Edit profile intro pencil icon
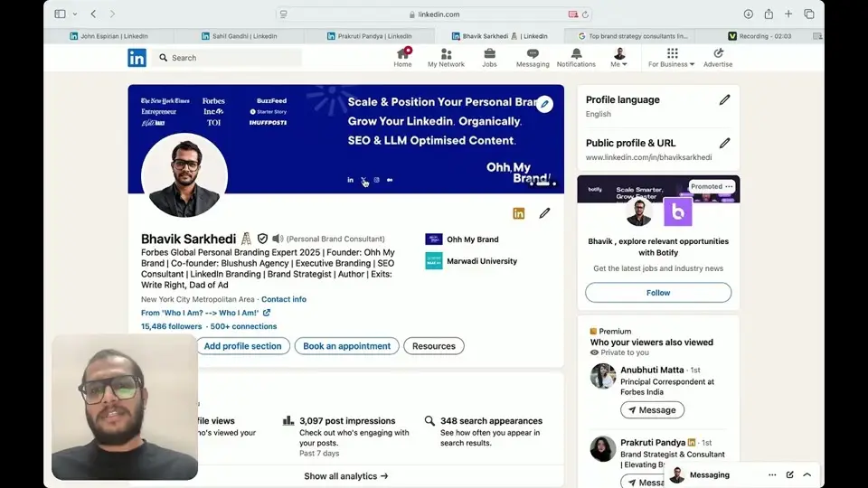This screenshot has width=868, height=488. pos(544,213)
